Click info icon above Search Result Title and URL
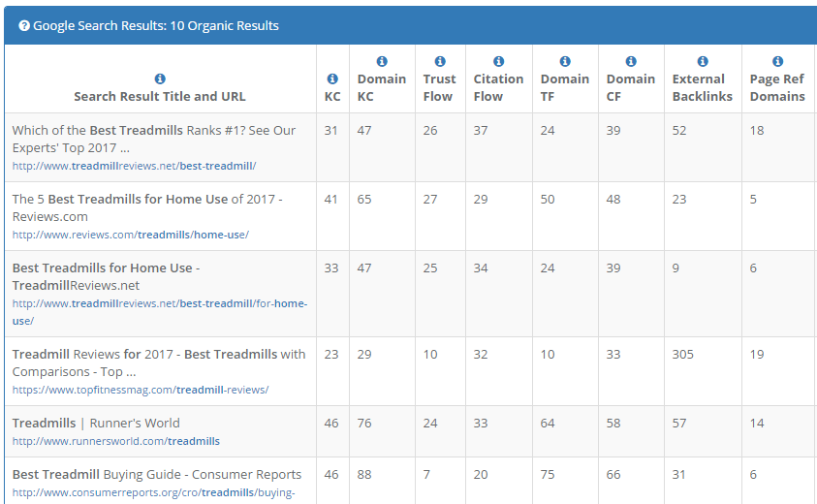This screenshot has height=504, width=817. (160, 79)
